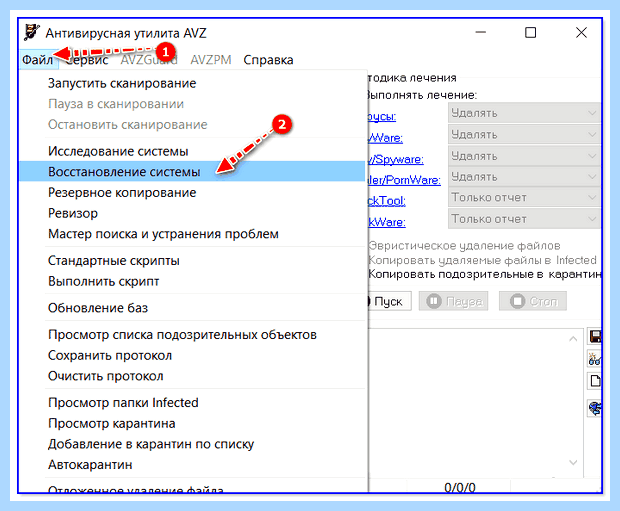620x511 pixels.
Task: Click the log scrollbar up arrow
Action: (573, 339)
